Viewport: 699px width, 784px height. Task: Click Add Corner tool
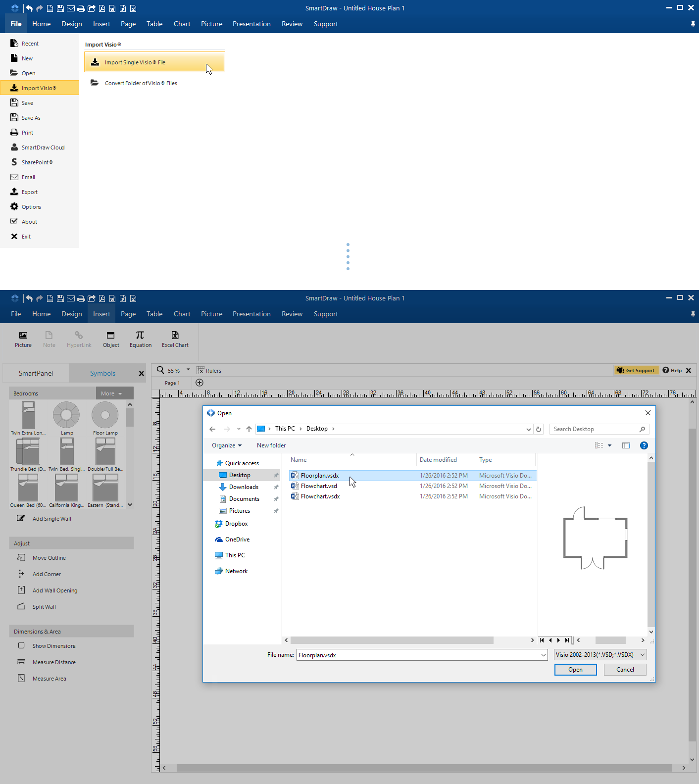[40, 574]
